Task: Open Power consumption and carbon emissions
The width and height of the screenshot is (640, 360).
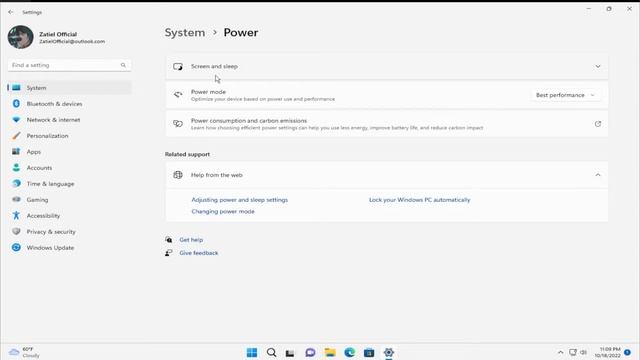Action: 387,124
